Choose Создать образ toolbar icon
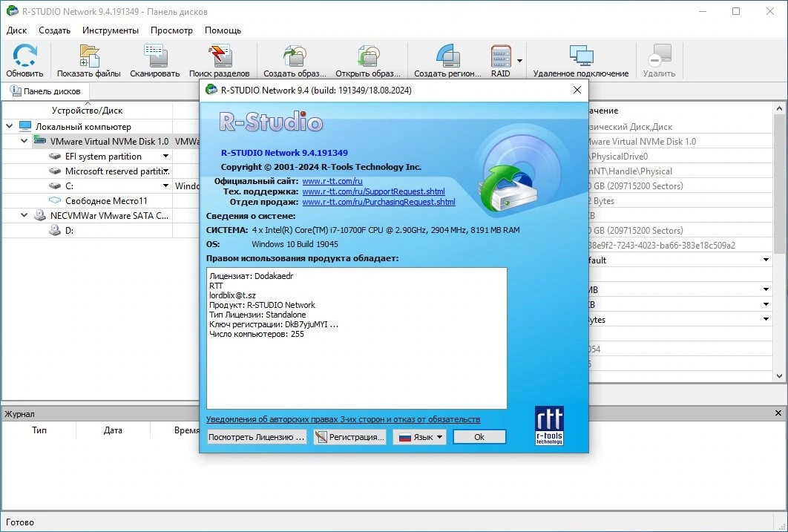The width and height of the screenshot is (788, 532). click(295, 55)
